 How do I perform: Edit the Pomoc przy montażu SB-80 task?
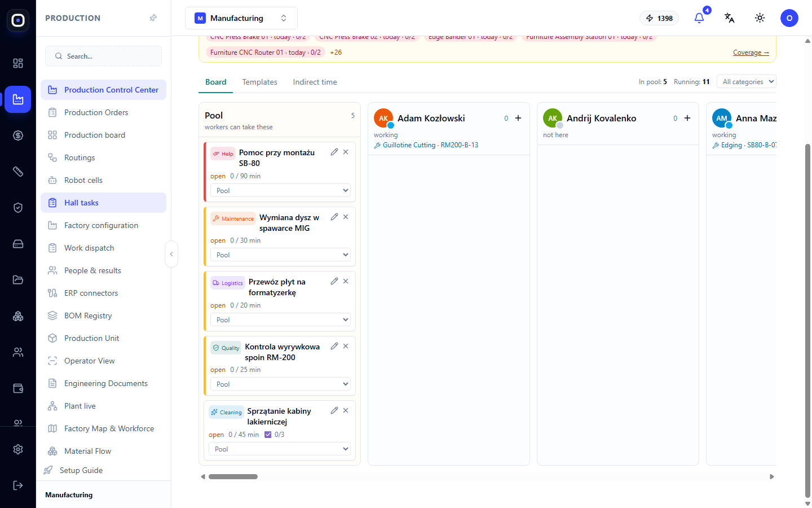(x=334, y=152)
